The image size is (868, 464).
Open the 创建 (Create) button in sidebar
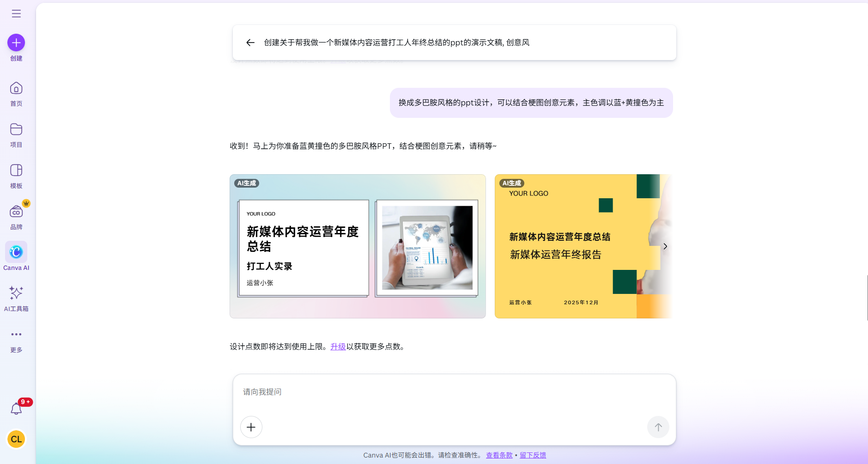pos(16,43)
